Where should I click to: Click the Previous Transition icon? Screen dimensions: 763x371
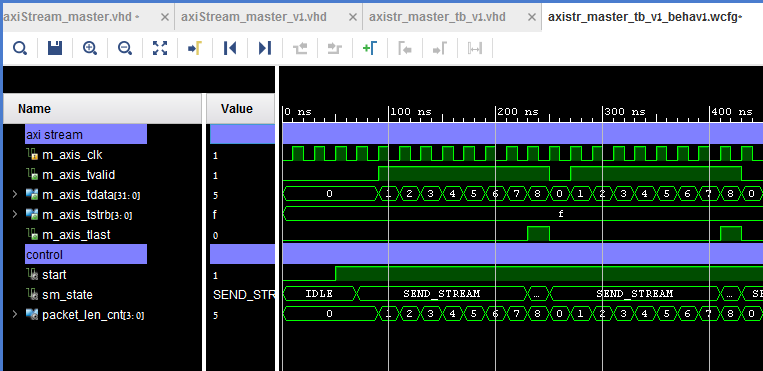tap(300, 48)
